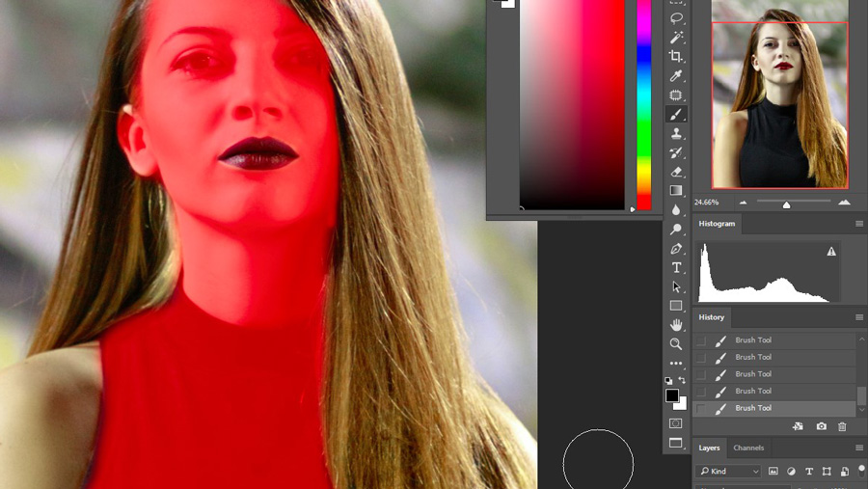
Task: Select the Dodge tool
Action: click(x=676, y=230)
